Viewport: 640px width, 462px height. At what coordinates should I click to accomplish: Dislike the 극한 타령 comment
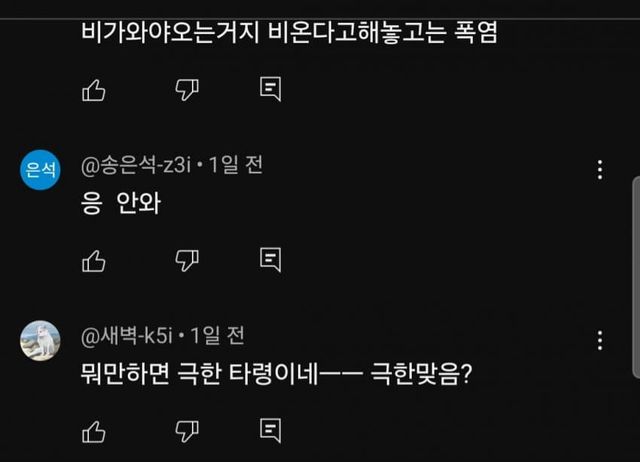coord(187,431)
